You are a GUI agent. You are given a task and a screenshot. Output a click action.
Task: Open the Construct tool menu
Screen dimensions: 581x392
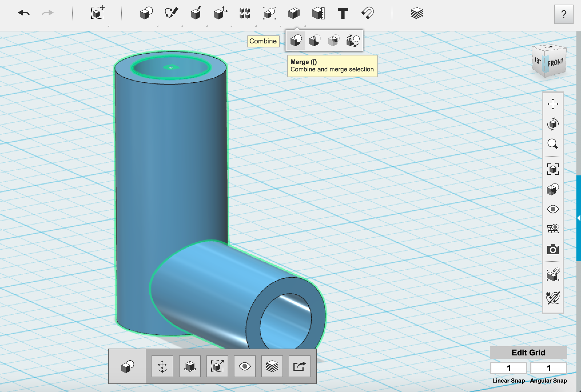click(196, 13)
